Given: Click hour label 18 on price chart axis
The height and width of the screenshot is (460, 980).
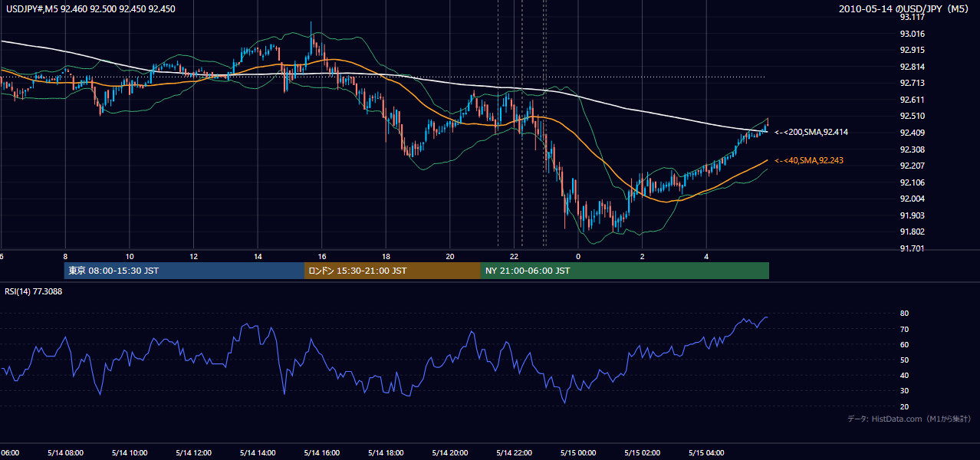Looking at the screenshot, I should [x=386, y=256].
